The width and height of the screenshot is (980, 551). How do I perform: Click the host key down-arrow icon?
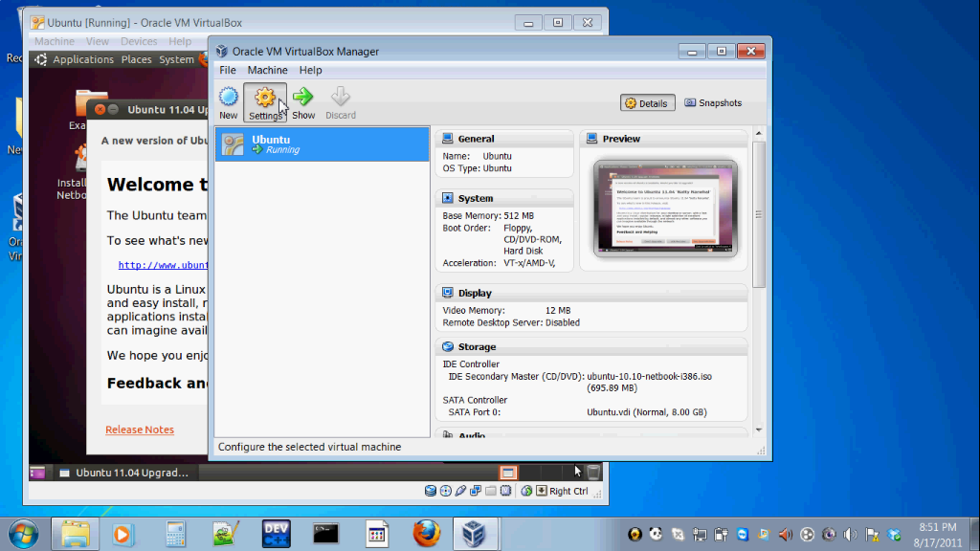tap(542, 491)
